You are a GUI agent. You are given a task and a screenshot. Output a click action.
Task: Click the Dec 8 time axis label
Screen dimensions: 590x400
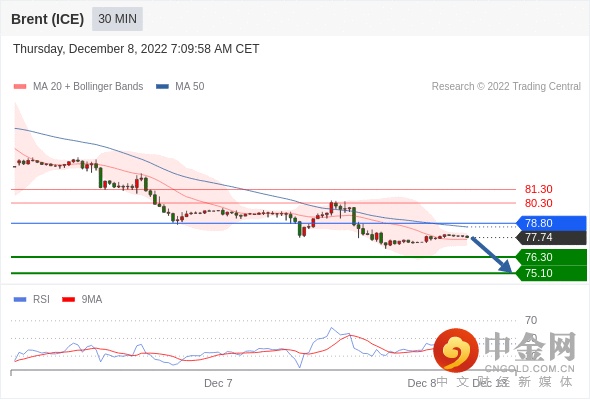click(421, 383)
